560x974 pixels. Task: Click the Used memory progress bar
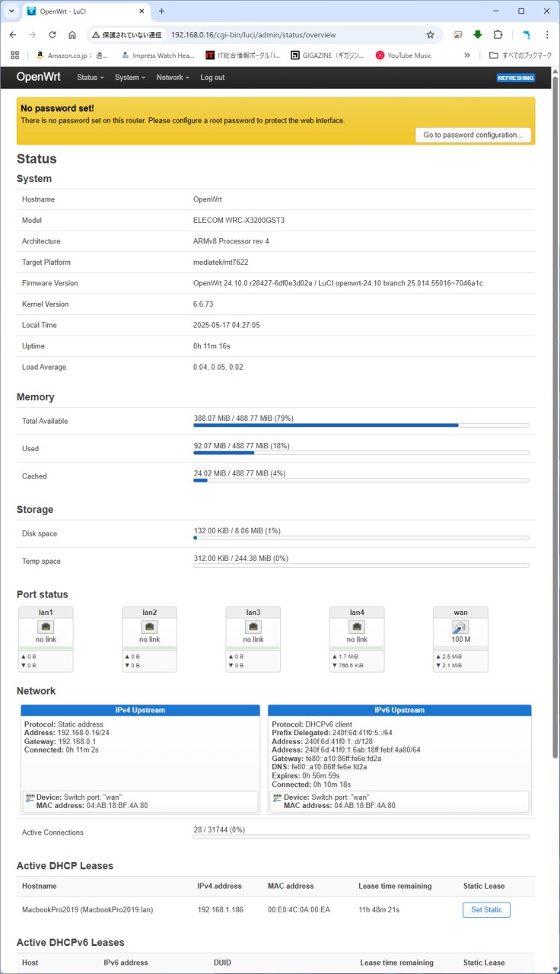point(361,453)
